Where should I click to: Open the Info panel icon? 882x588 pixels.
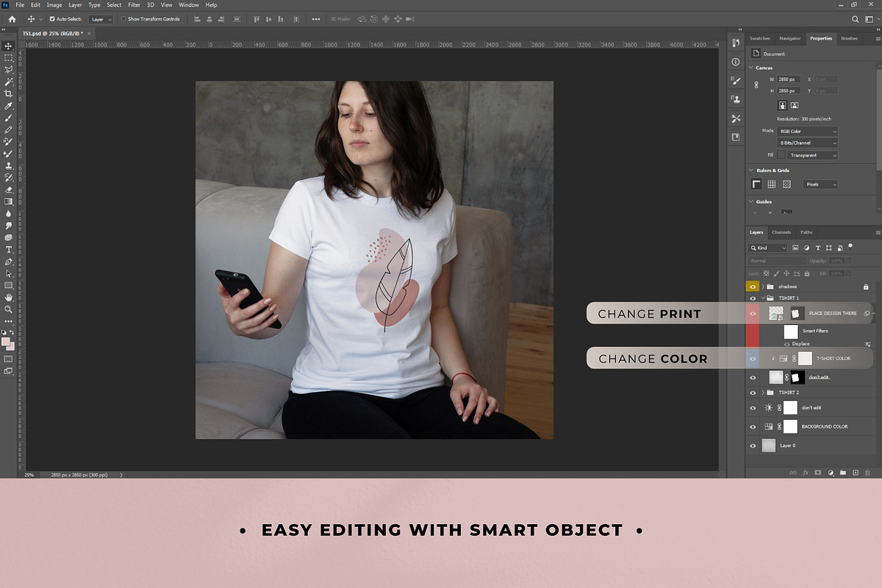coord(736,62)
